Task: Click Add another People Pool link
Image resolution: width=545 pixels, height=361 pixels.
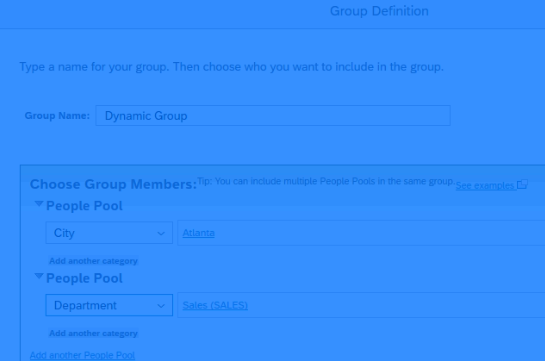Action: (82, 355)
